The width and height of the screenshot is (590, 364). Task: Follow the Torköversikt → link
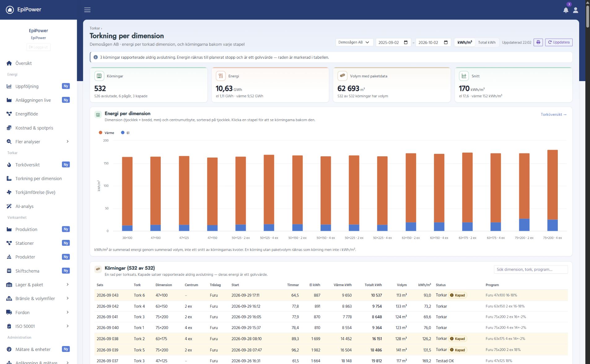[x=553, y=115]
